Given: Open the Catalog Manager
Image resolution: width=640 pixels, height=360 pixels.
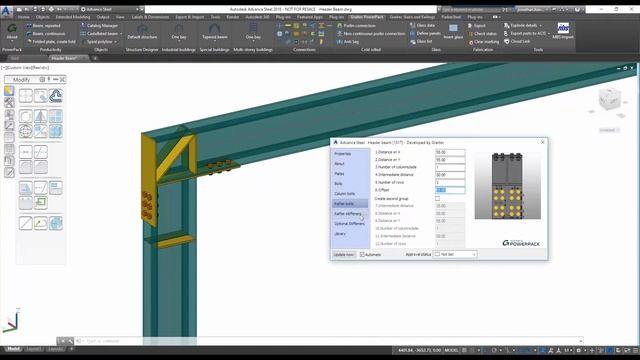Looking at the screenshot, I should [x=99, y=25].
